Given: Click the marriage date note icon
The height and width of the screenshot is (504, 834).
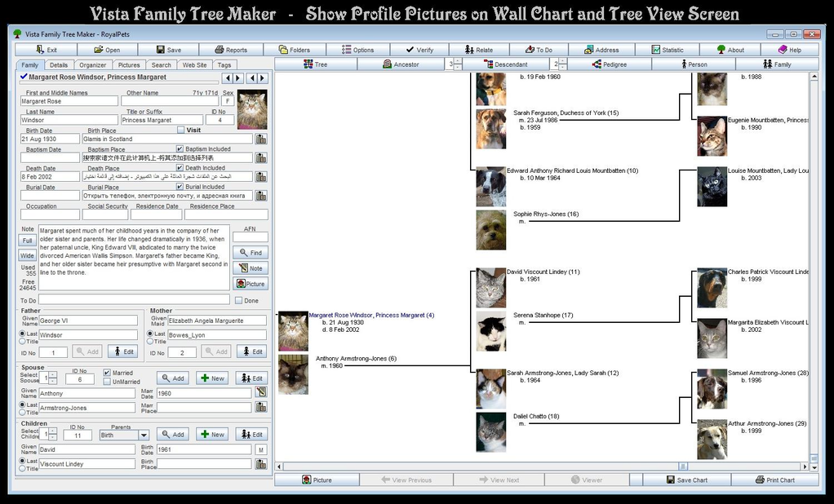Looking at the screenshot, I should [x=260, y=392].
